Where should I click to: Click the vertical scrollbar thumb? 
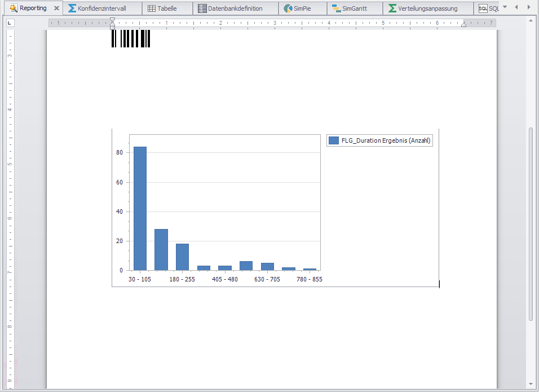[x=531, y=224]
